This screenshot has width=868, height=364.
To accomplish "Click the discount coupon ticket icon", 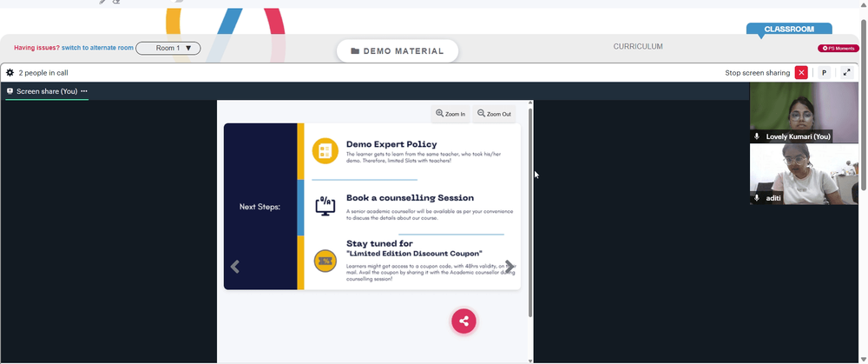I will coord(325,261).
